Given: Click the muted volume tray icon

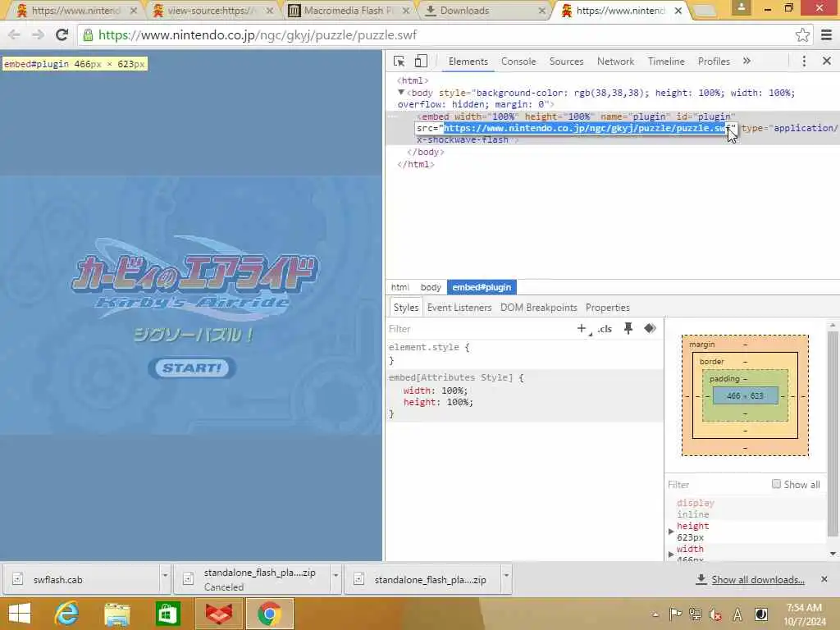Looking at the screenshot, I should [x=715, y=614].
